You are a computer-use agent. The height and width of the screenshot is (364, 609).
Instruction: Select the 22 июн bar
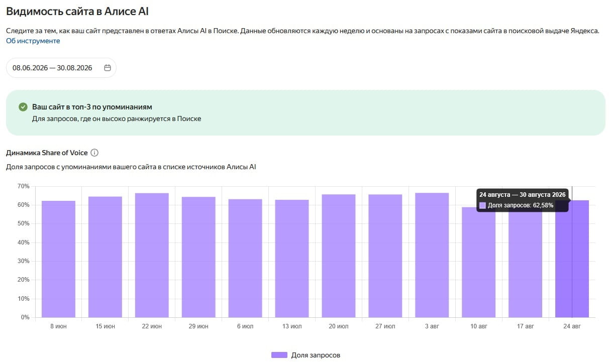pyautogui.click(x=152, y=255)
